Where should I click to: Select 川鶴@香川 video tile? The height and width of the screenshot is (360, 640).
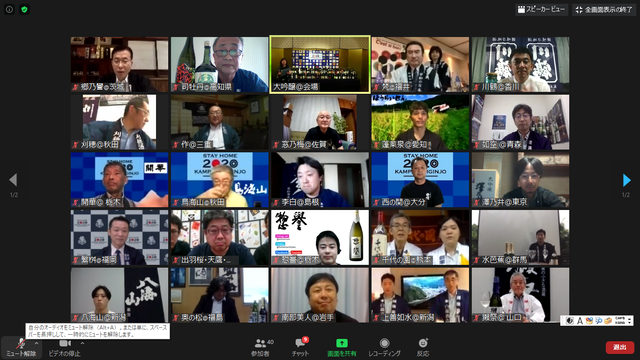coord(520,64)
